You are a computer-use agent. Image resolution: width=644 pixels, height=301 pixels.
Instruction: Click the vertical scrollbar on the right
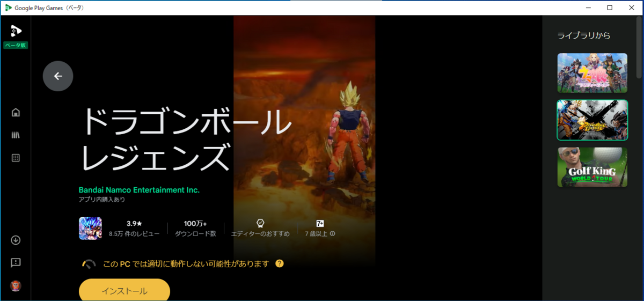pyautogui.click(x=639, y=48)
